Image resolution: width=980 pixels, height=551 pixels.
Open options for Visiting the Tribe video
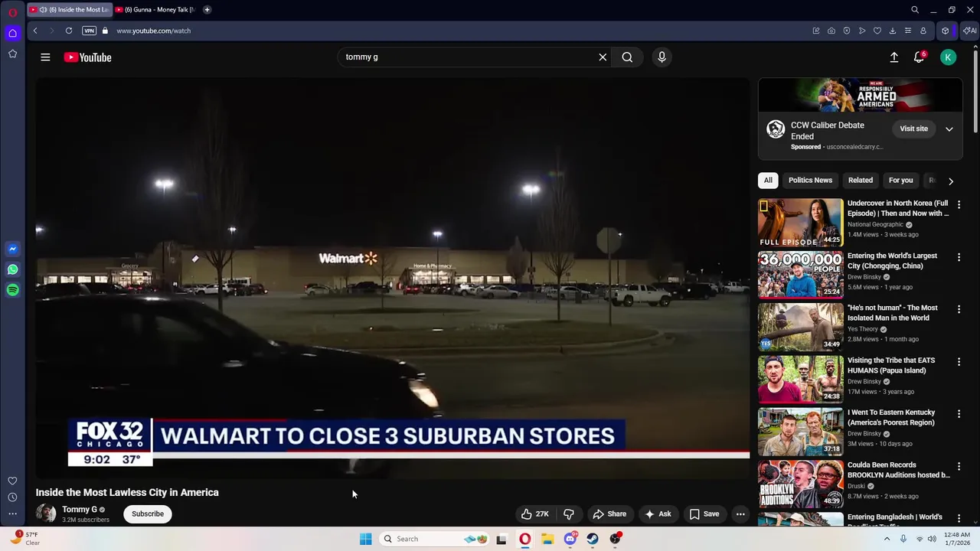click(x=959, y=362)
